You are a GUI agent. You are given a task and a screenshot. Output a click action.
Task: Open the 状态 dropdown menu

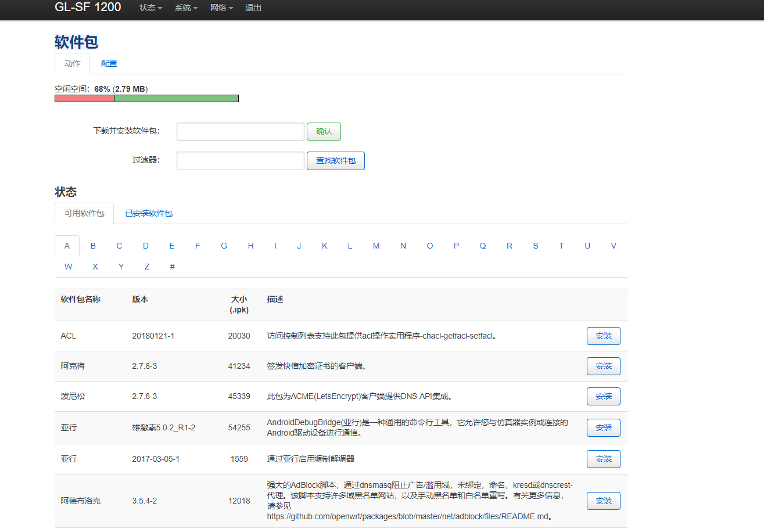click(x=150, y=8)
